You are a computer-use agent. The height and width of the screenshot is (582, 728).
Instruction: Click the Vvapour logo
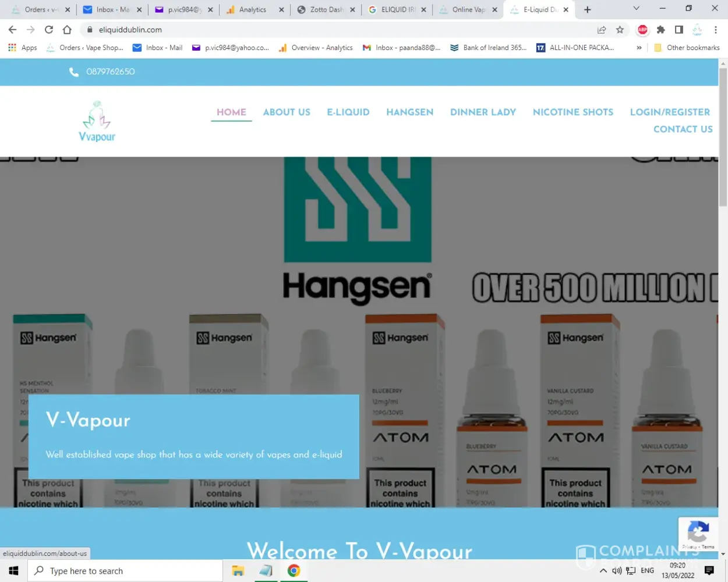pos(97,121)
